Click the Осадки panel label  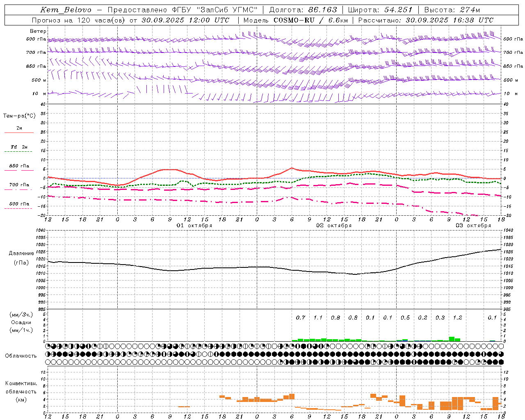point(21,322)
